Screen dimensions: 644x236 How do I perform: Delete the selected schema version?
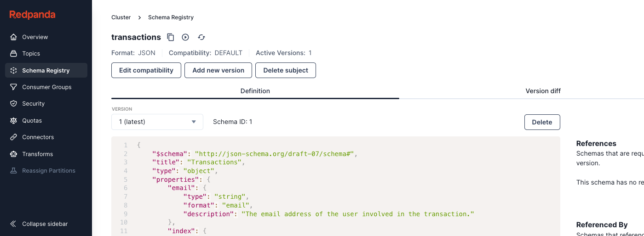tap(542, 122)
